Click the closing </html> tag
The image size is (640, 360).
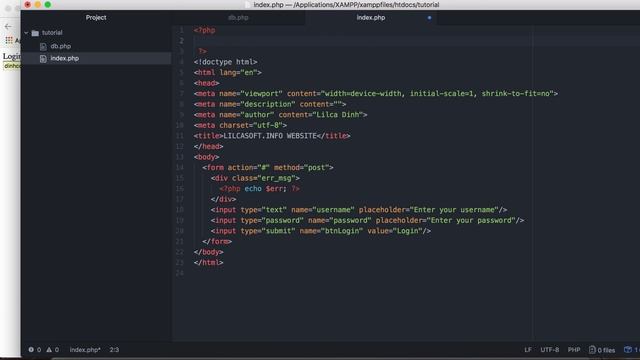(209, 263)
